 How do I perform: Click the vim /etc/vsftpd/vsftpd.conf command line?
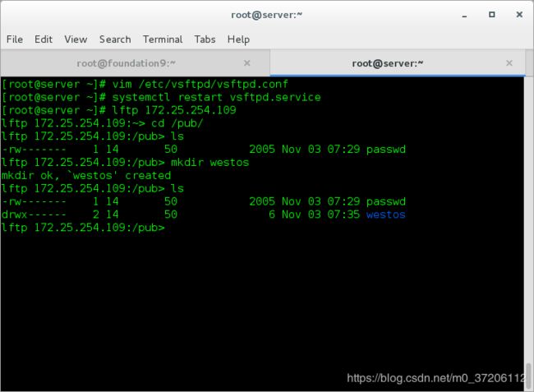(145, 84)
